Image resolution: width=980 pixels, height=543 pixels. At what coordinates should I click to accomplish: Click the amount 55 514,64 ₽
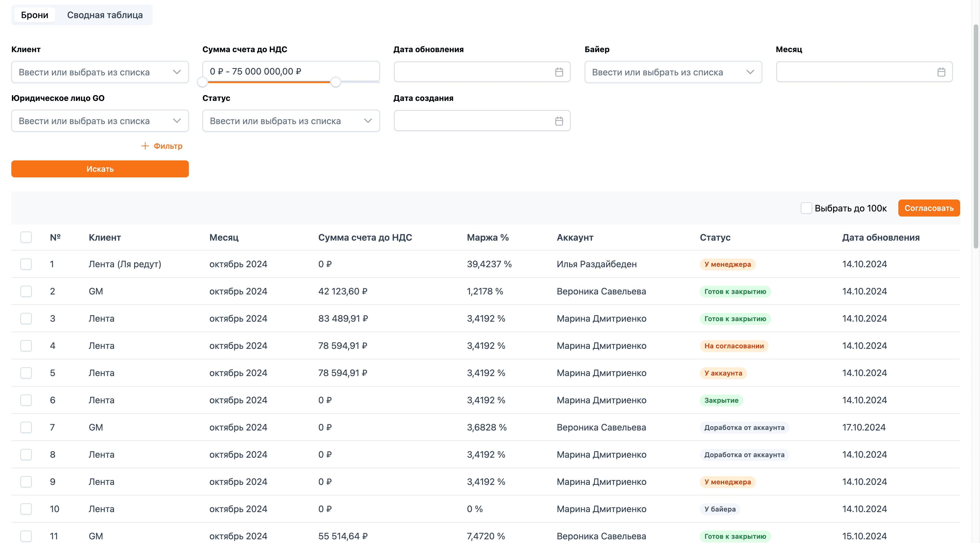point(343,536)
